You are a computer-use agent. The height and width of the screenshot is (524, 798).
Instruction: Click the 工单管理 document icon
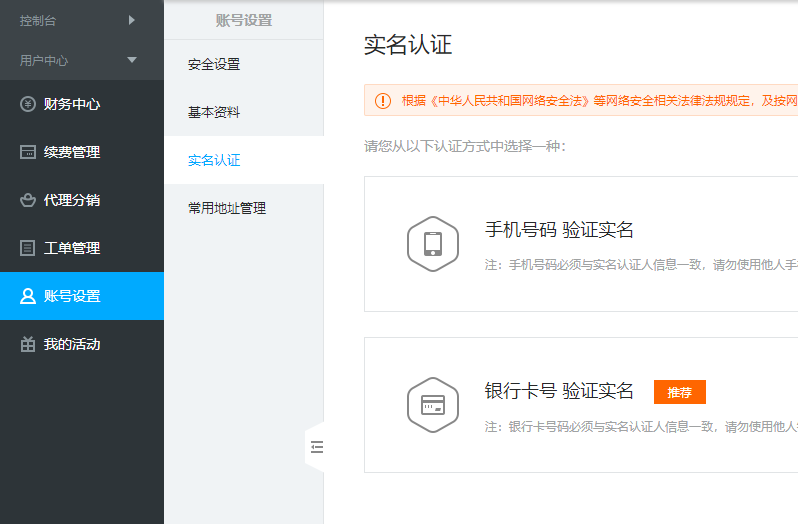tap(28, 248)
